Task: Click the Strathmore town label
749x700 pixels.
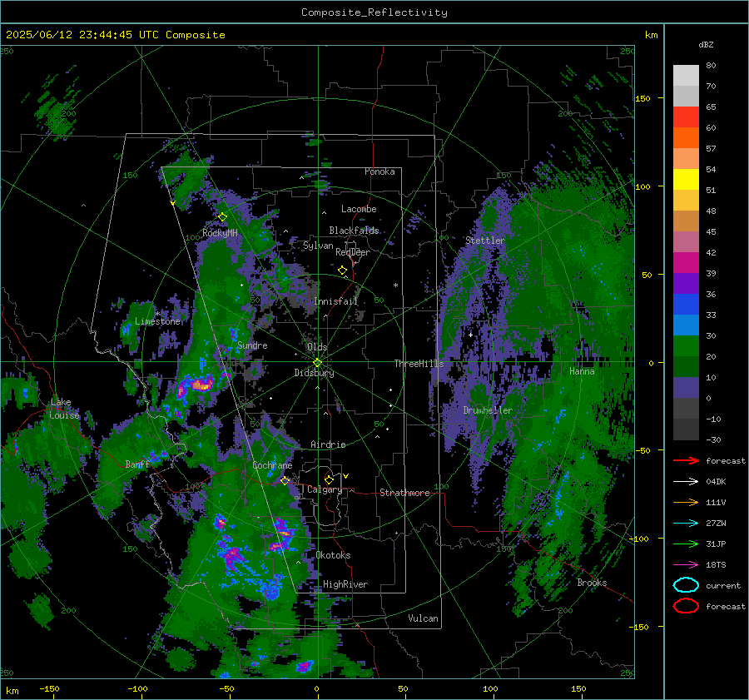Action: (x=404, y=493)
